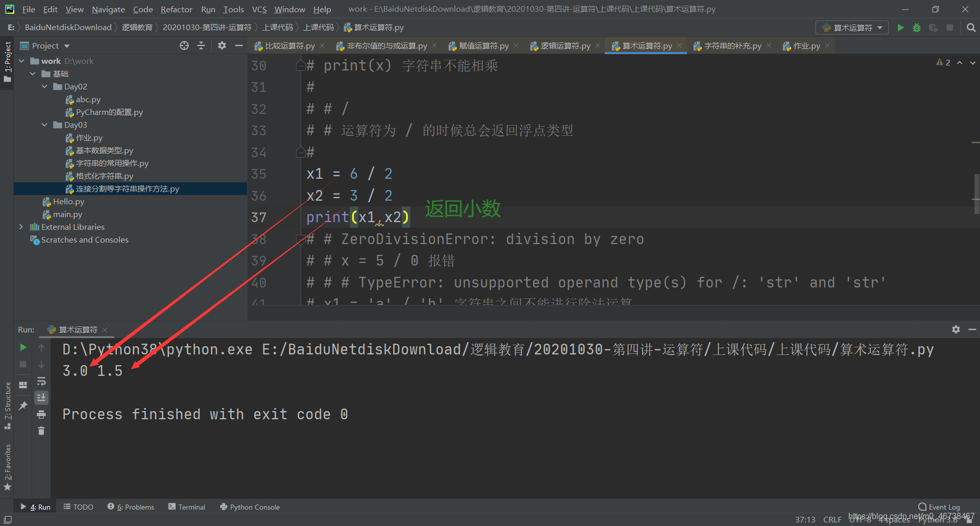The width and height of the screenshot is (980, 526).
Task: Hide the Run panel with minus icon
Action: pyautogui.click(x=972, y=329)
